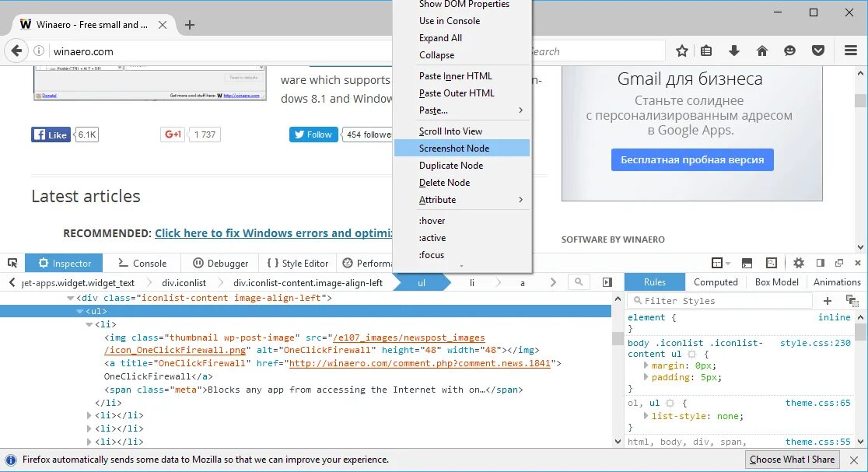Click context menu scroll-down arrow

tap(462, 267)
